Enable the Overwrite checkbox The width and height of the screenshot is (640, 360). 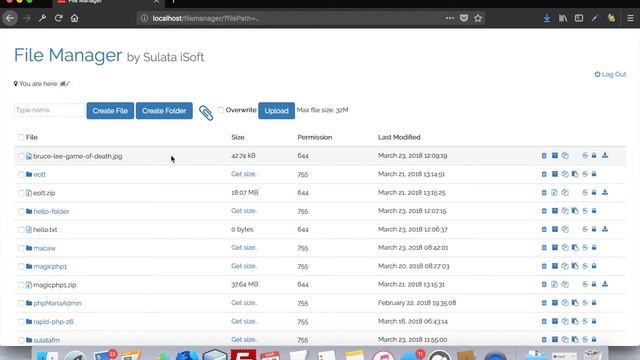(221, 110)
